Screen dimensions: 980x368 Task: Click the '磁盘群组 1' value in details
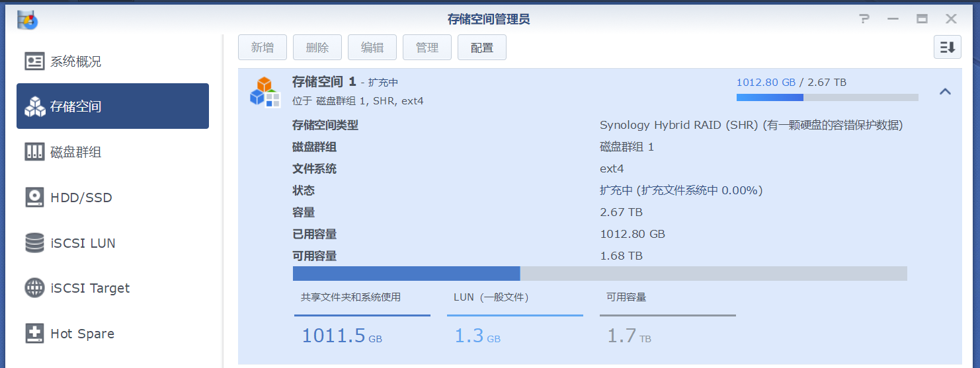[x=627, y=147]
